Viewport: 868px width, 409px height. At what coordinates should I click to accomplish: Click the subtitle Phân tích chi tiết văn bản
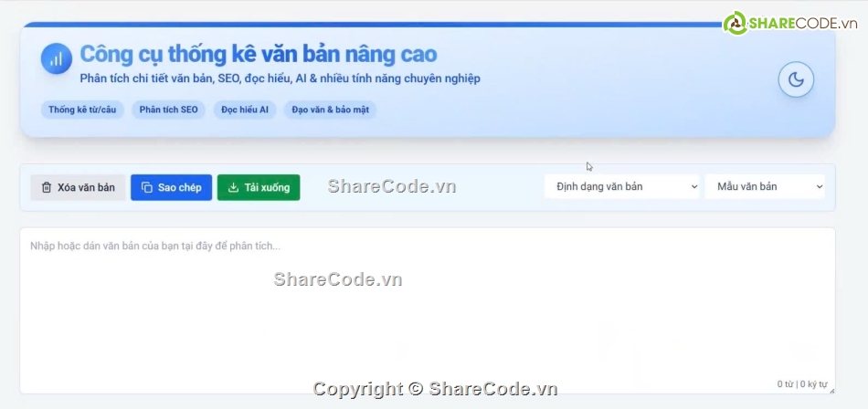pos(281,79)
